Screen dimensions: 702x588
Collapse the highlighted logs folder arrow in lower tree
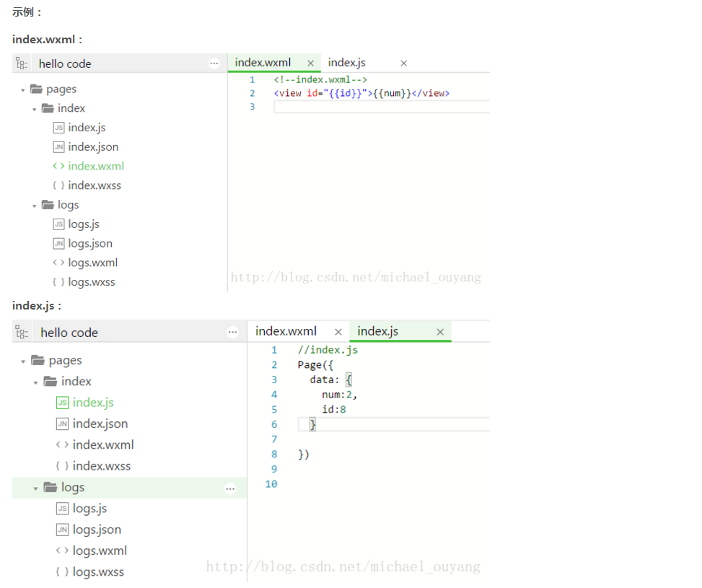point(35,488)
